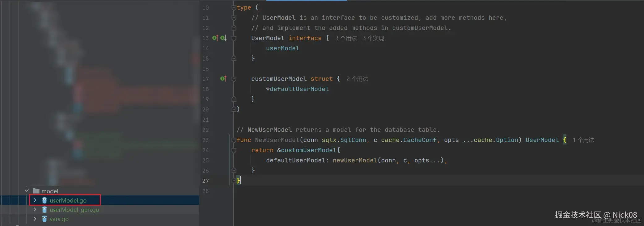Screen dimensions: 644x226
Task: Expand the userModel.go file node
Action: [35, 200]
